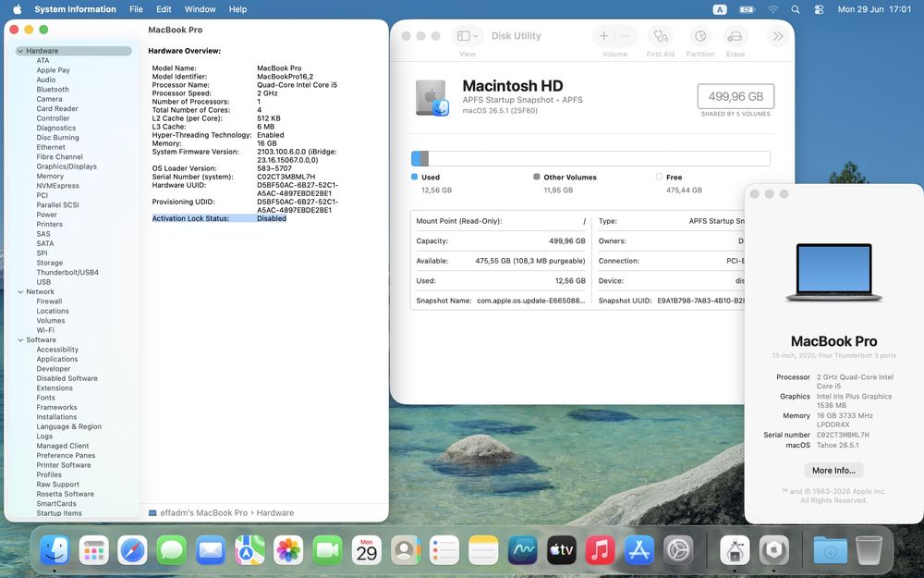Open Mail app in Dock

tap(211, 550)
